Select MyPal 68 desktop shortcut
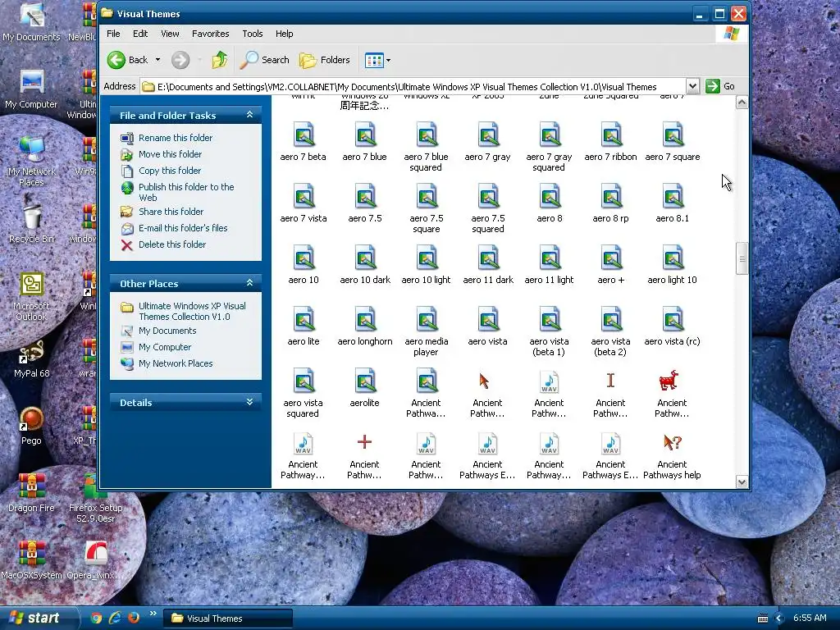The image size is (840, 630). (x=32, y=358)
